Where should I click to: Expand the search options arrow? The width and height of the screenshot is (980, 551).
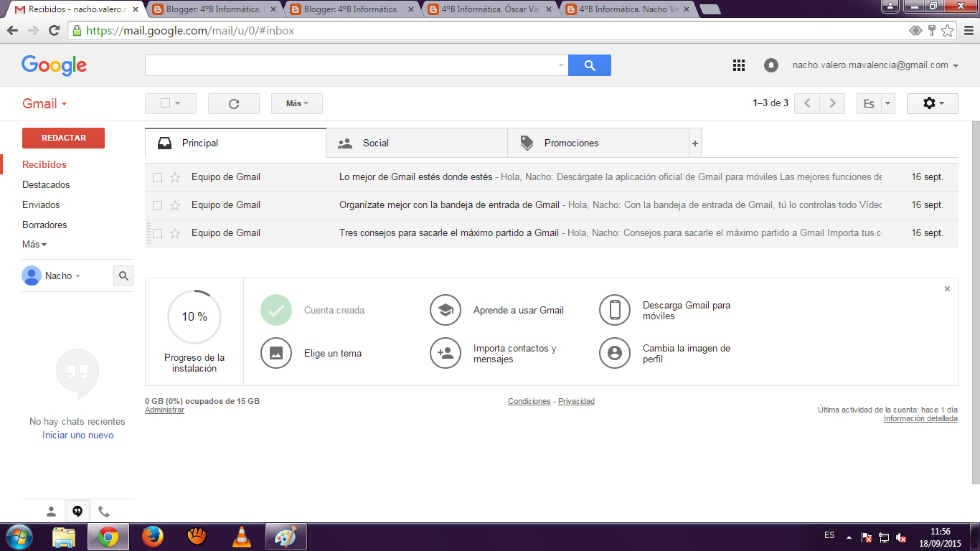[x=561, y=65]
